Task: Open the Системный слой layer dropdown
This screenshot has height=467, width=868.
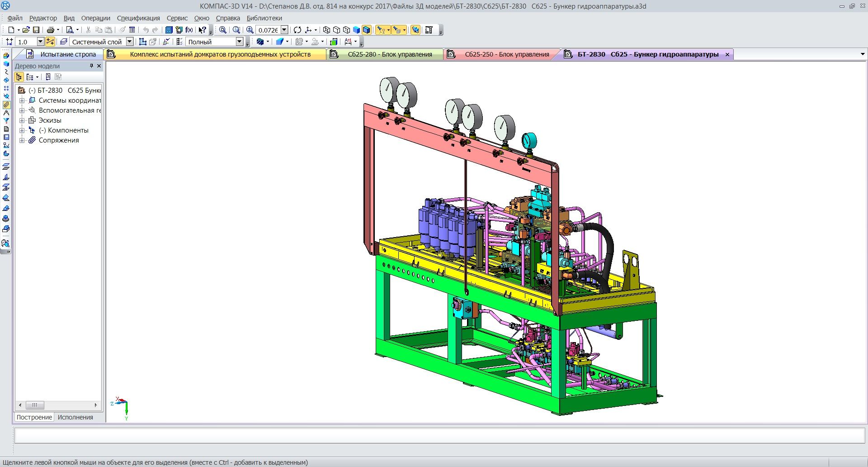Action: (129, 42)
